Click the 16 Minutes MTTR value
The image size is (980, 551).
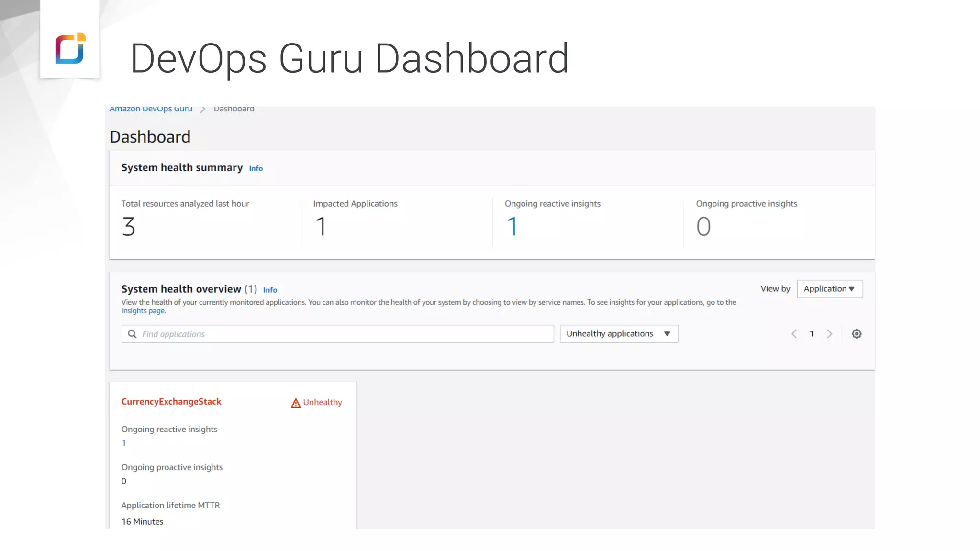[142, 522]
